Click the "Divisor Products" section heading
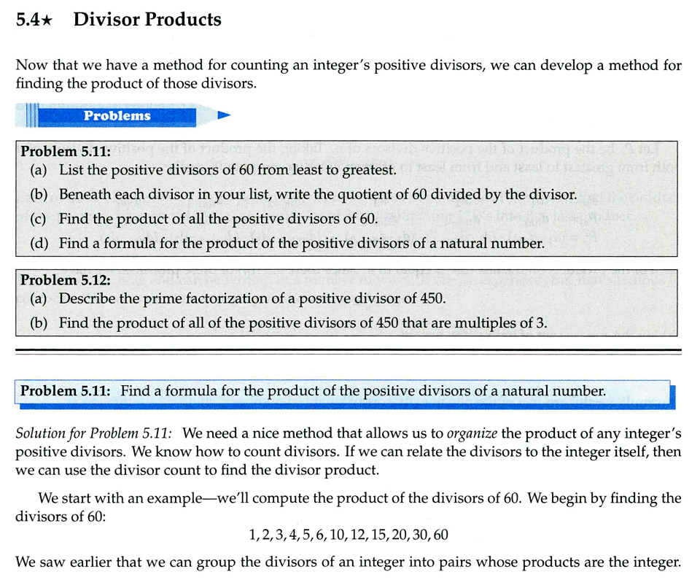The width and height of the screenshot is (700, 588). [x=147, y=20]
